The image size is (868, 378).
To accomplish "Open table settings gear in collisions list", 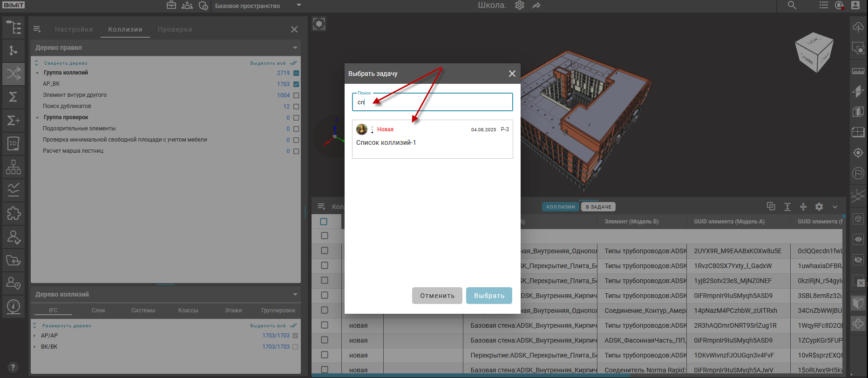I will tap(819, 207).
